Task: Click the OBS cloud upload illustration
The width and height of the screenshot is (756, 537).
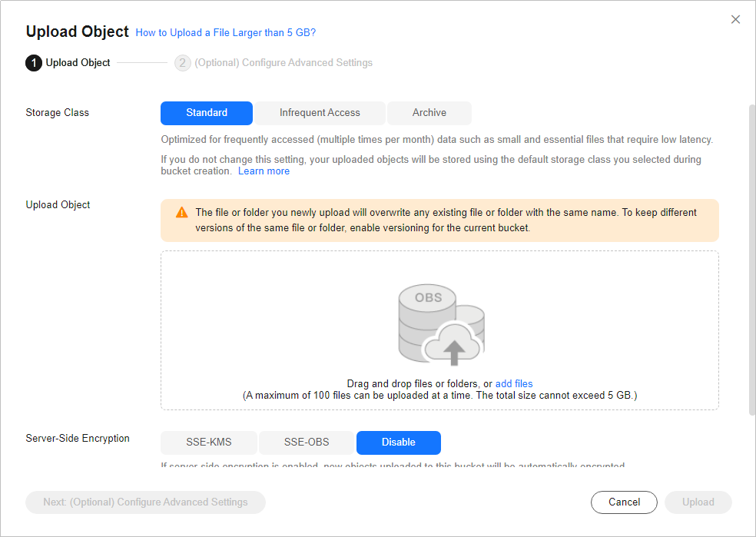Action: pyautogui.click(x=441, y=324)
